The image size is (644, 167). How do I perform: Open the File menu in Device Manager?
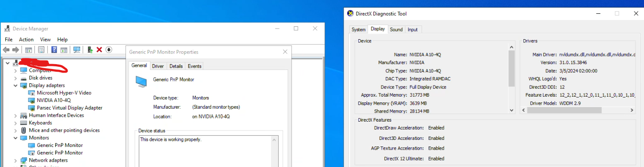(x=8, y=40)
